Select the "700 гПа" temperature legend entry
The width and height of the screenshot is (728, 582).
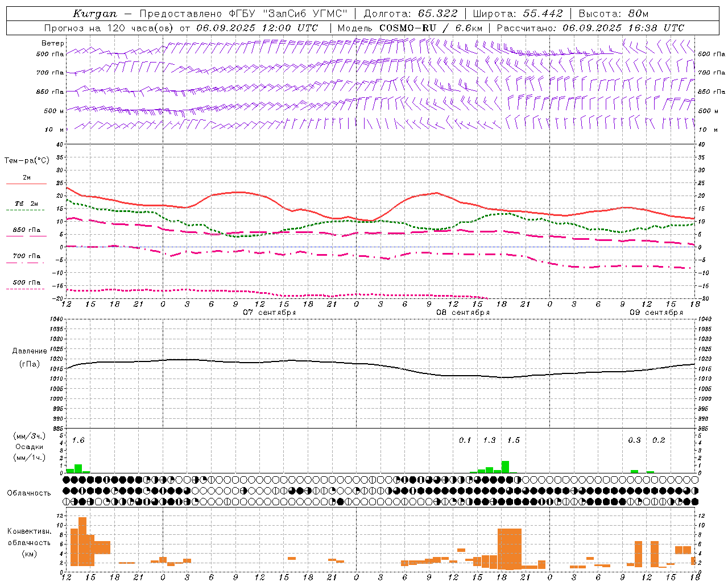[26, 256]
